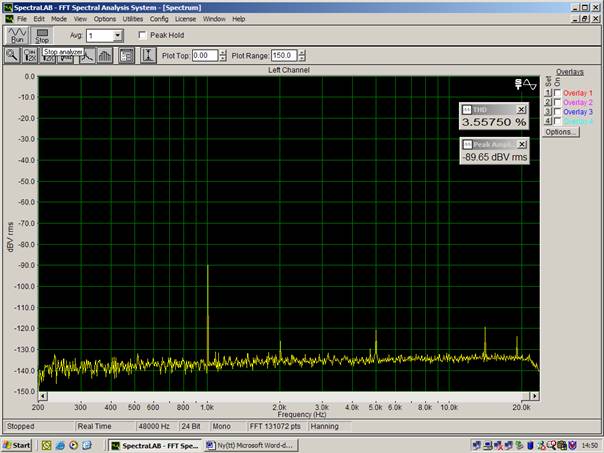The width and height of the screenshot is (604, 453).
Task: Click the Overlay 3 blue label
Action: [x=578, y=112]
